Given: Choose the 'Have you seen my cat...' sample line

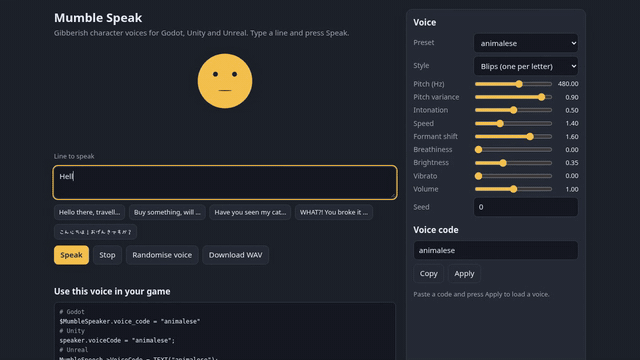Looking at the screenshot, I should (x=250, y=212).
